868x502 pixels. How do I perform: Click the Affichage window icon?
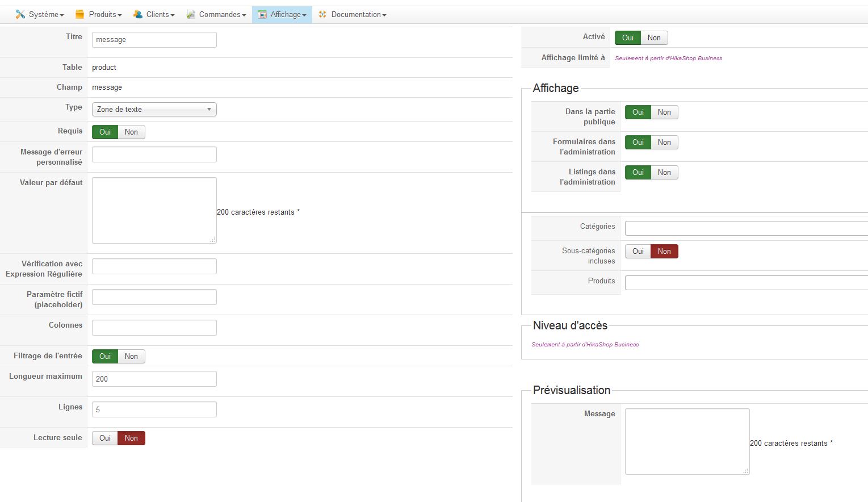(262, 14)
